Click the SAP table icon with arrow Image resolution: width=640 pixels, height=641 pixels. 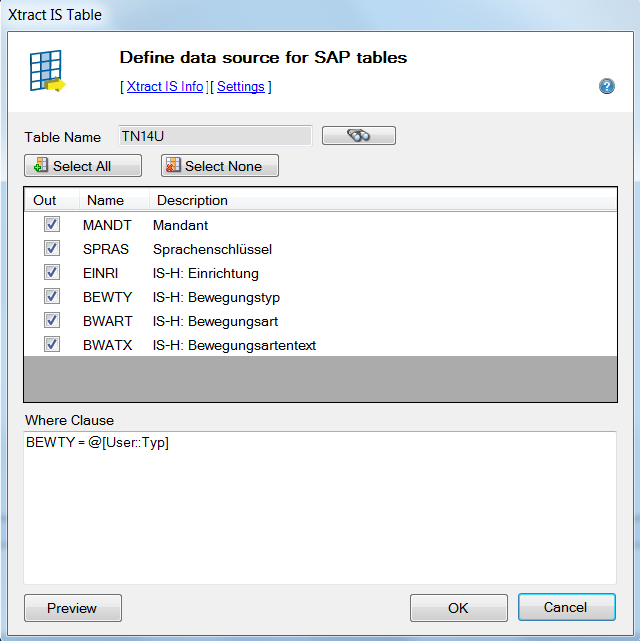(x=47, y=71)
